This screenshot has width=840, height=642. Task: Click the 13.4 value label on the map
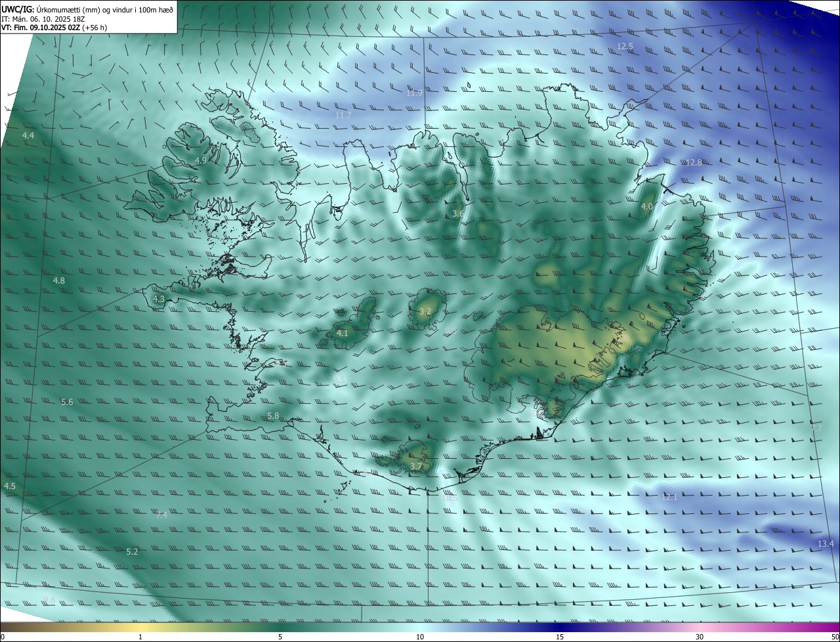pyautogui.click(x=826, y=544)
